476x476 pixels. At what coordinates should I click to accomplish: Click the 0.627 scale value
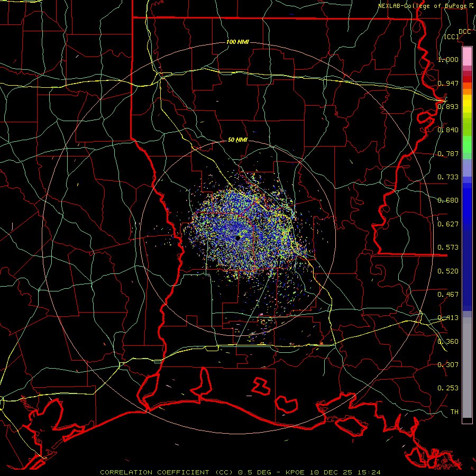[x=448, y=224]
